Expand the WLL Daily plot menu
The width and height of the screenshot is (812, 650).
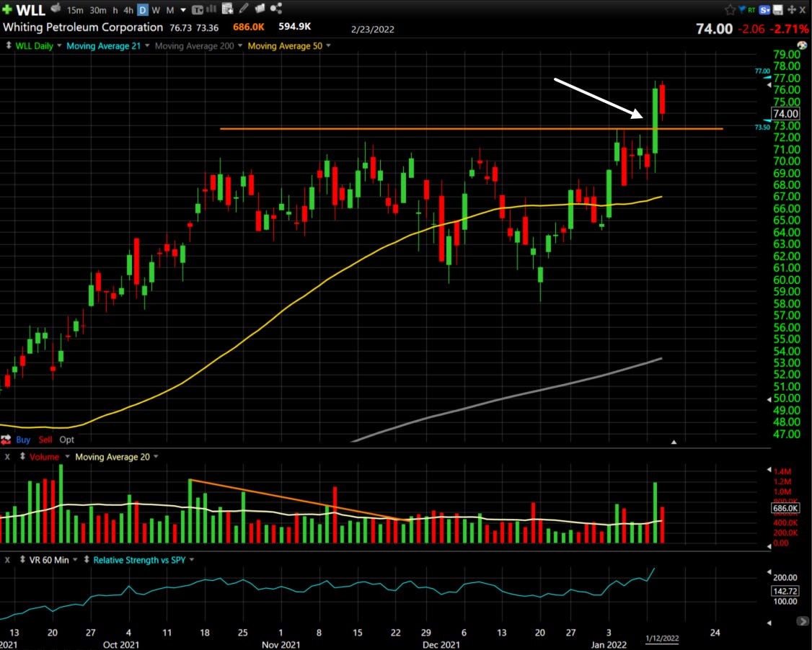[59, 45]
